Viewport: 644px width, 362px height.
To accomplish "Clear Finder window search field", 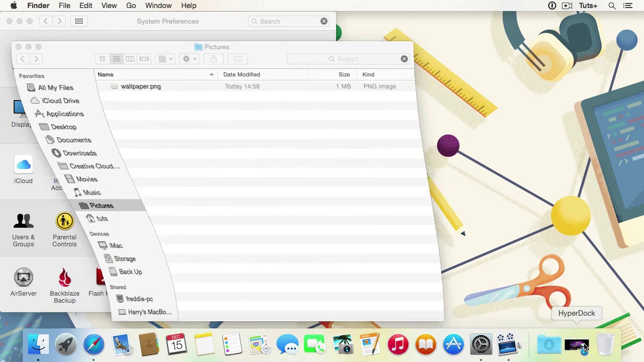I will click(x=404, y=59).
